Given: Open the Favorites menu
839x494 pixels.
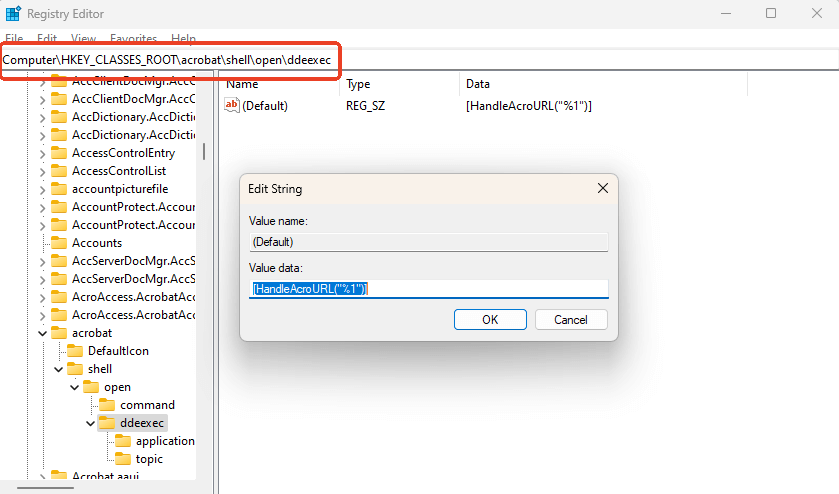Looking at the screenshot, I should coord(133,39).
